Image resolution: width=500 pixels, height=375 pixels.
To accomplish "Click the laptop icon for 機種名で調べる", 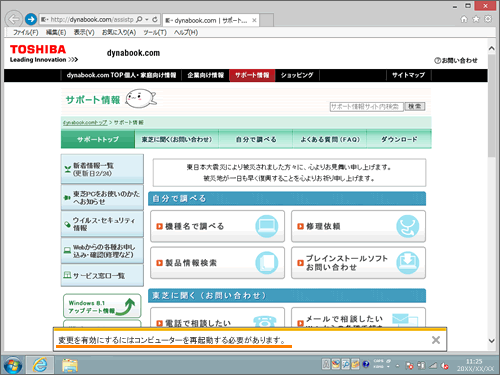I will point(267,226).
